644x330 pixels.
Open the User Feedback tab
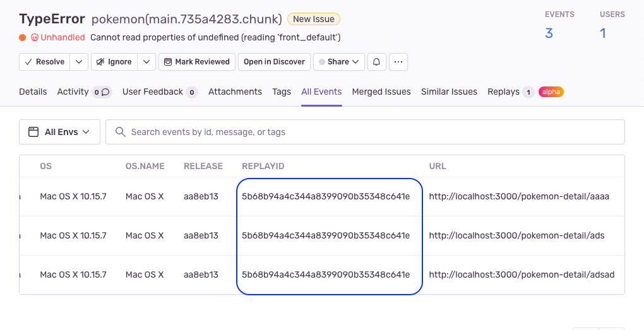160,92
